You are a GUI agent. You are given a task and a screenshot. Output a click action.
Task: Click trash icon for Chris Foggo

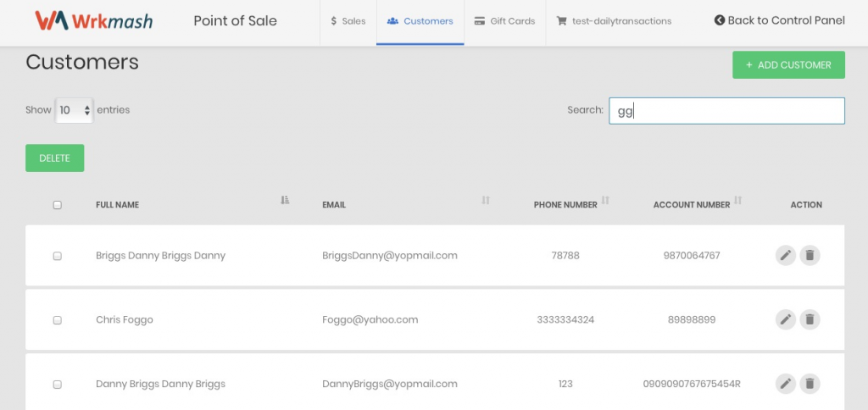pyautogui.click(x=810, y=319)
